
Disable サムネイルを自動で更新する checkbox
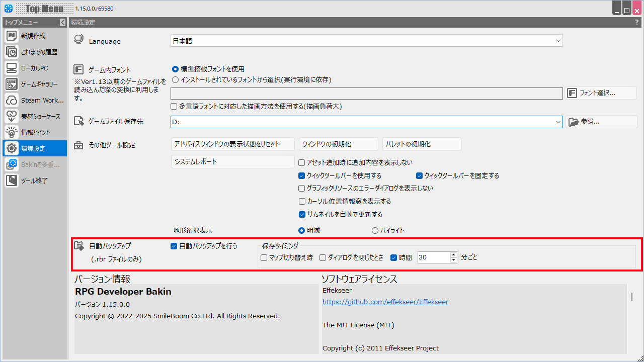pyautogui.click(x=302, y=214)
